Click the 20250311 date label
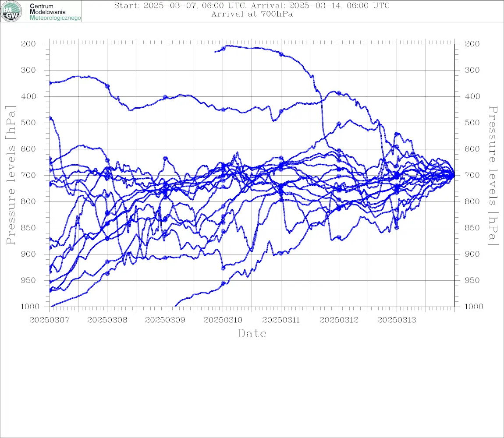The width and height of the screenshot is (504, 438). pos(281,320)
